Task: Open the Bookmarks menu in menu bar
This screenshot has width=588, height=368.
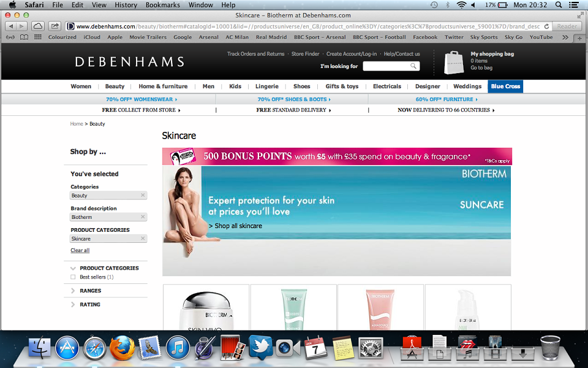Action: click(163, 5)
